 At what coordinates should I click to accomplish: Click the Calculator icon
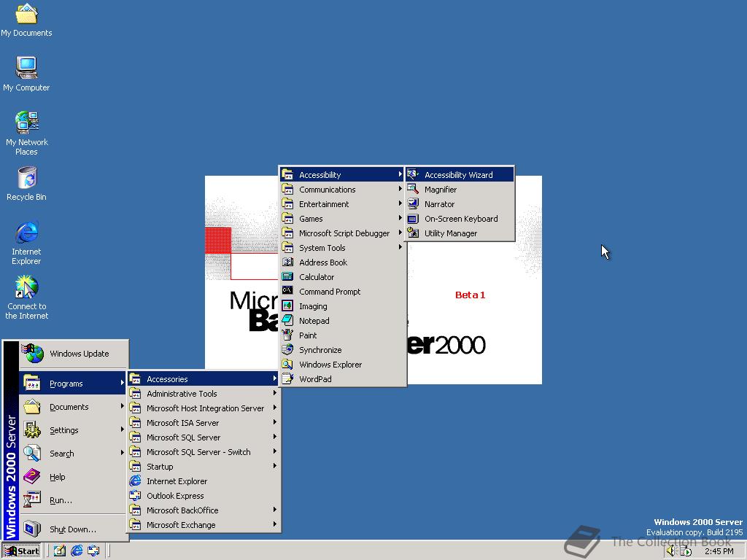pyautogui.click(x=287, y=276)
